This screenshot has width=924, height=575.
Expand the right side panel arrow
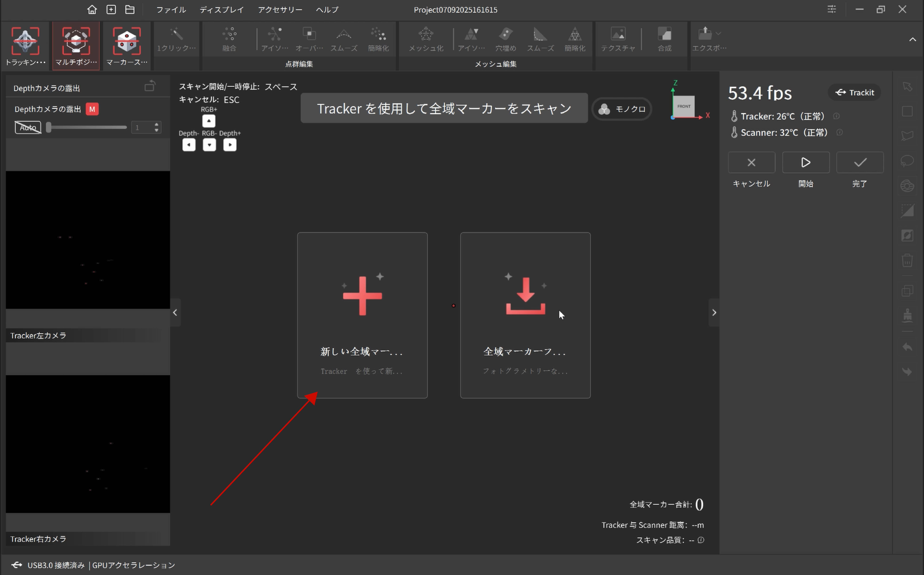[x=714, y=313]
